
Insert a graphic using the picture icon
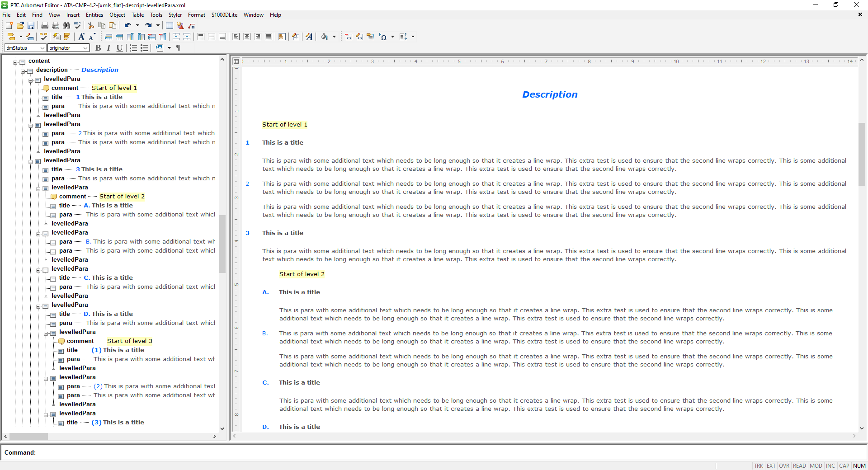(180, 26)
